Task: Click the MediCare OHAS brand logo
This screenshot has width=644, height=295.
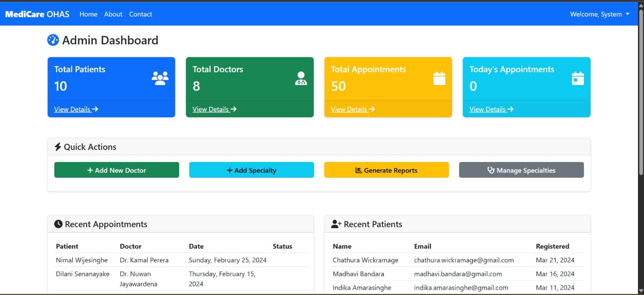Action: coord(37,14)
